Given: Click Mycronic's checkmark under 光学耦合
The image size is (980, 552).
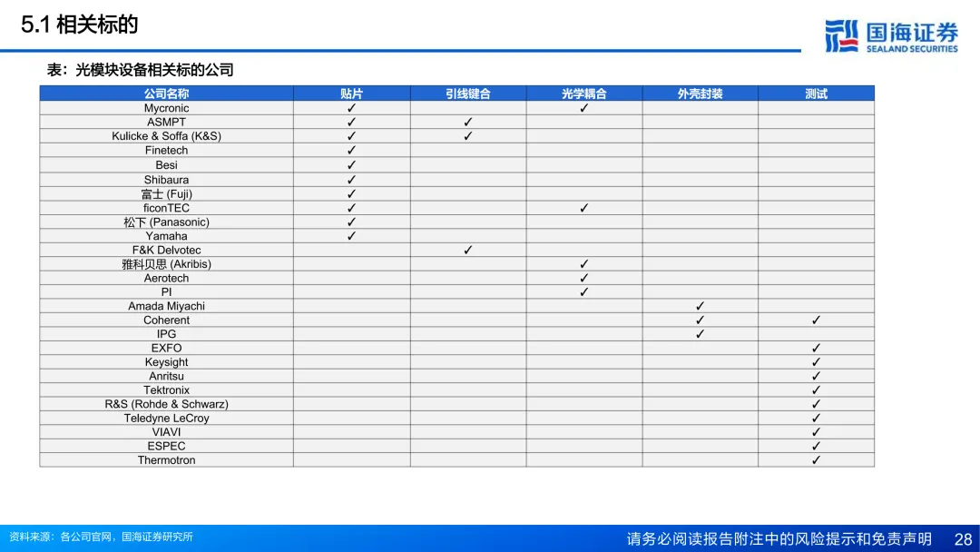Looking at the screenshot, I should (583, 108).
